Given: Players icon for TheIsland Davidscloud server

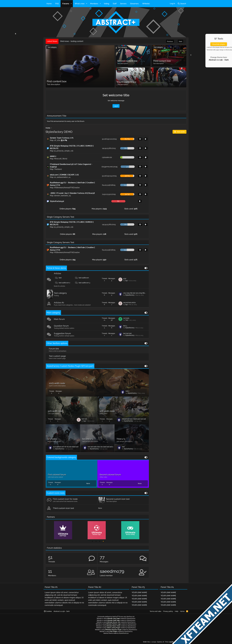Looking at the screenshot, I should point(140,167).
